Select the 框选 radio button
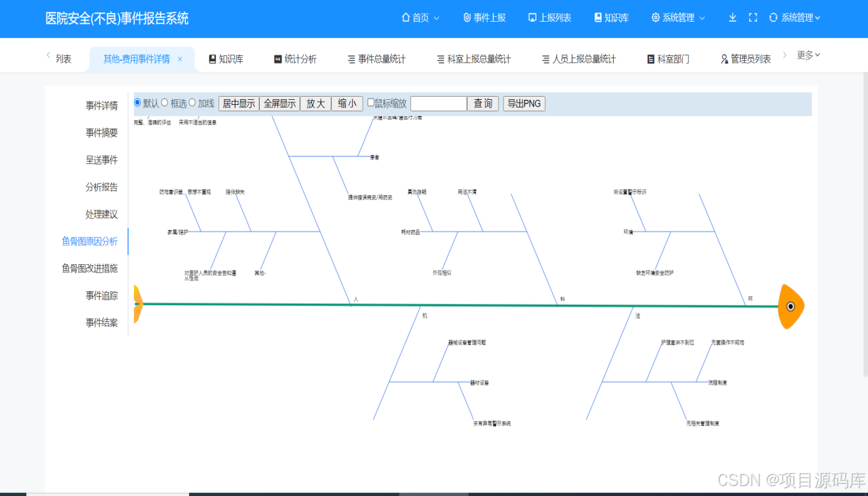The width and height of the screenshot is (868, 496). point(165,102)
